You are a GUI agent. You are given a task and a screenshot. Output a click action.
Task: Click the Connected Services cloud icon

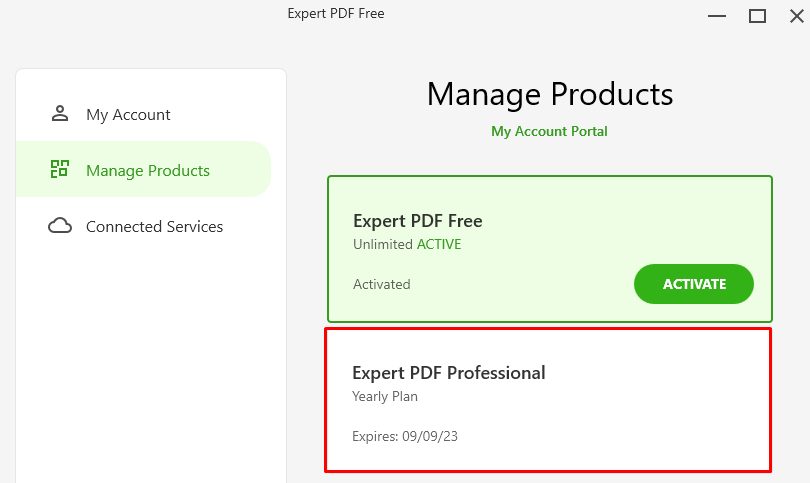click(60, 226)
